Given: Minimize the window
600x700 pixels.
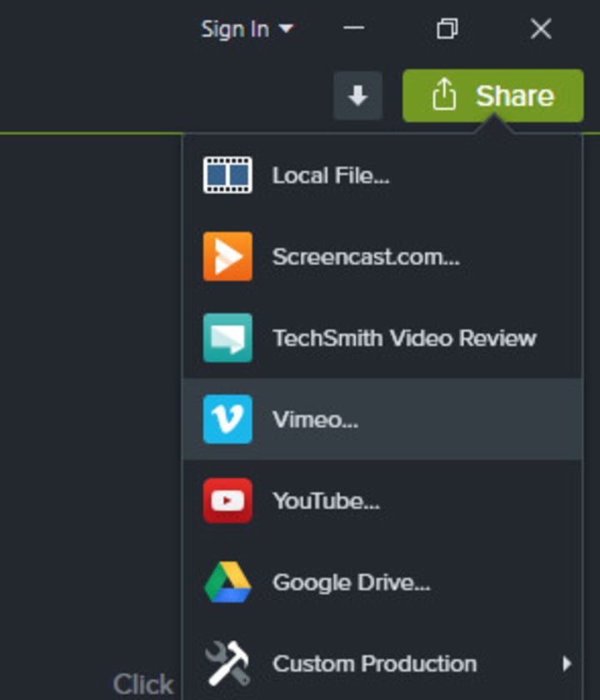Looking at the screenshot, I should 353,28.
